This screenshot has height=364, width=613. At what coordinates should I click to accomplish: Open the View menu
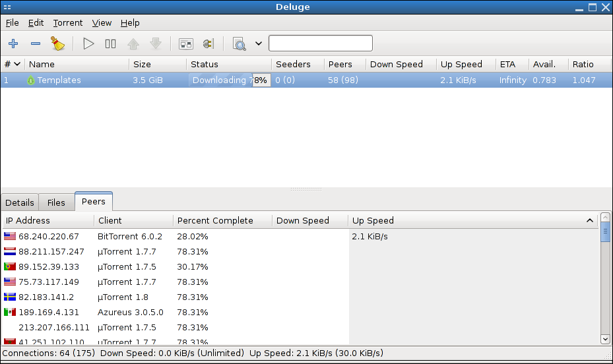point(102,22)
